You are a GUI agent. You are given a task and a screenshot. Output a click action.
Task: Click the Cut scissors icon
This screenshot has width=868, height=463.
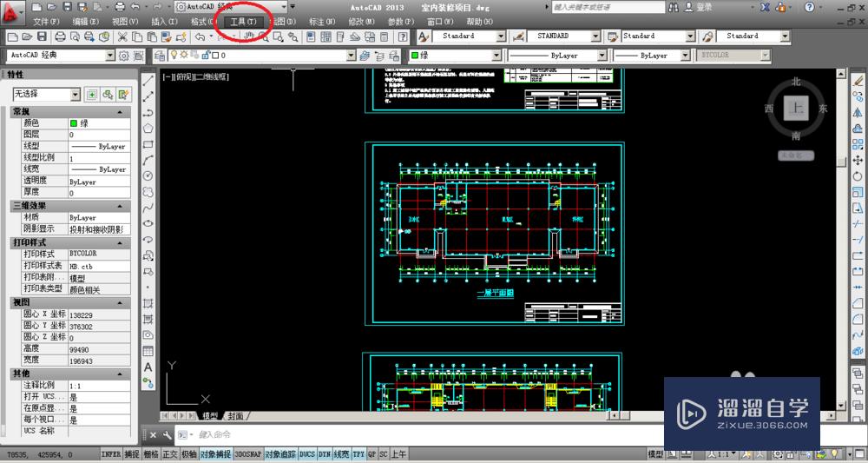click(122, 37)
